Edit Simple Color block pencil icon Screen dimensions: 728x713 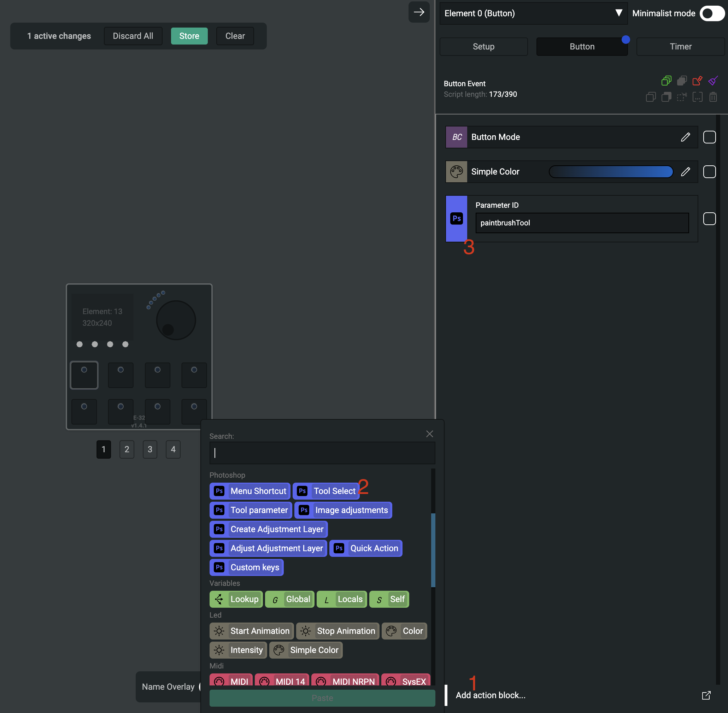(685, 171)
